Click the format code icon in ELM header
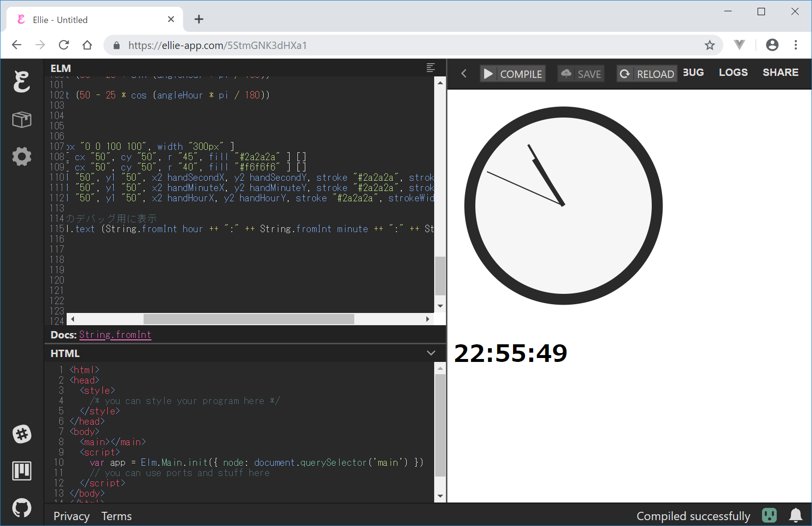Screen dimensions: 812x526 point(431,68)
